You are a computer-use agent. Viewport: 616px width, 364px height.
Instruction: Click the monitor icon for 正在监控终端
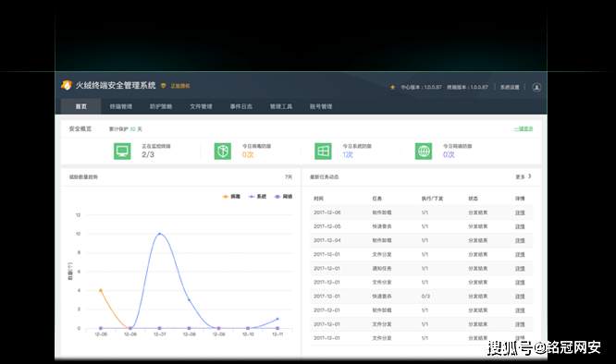(122, 151)
